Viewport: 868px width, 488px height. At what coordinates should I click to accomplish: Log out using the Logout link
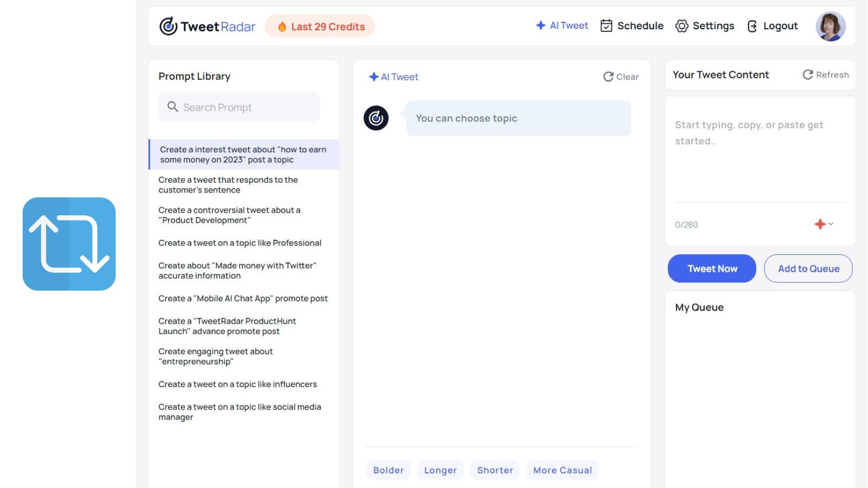click(x=773, y=26)
